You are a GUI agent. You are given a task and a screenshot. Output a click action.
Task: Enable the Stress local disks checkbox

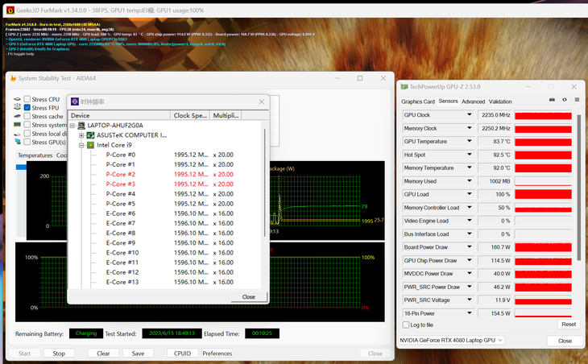pyautogui.click(x=27, y=134)
